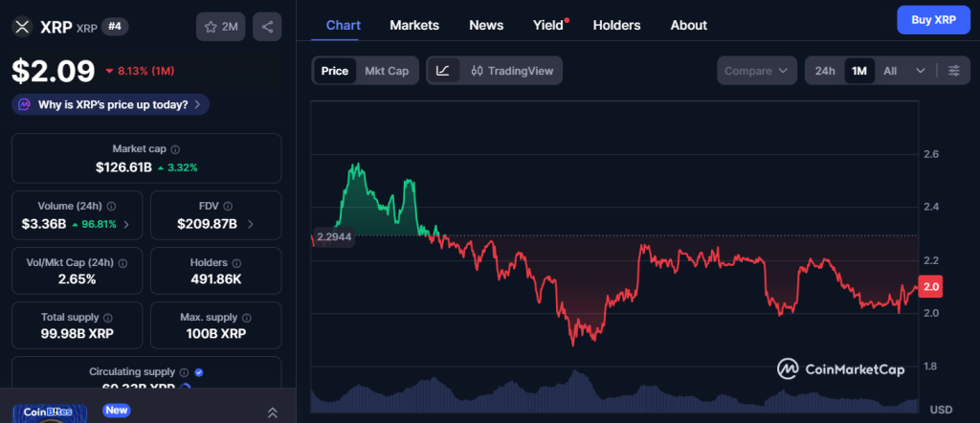Click the red current price tag 2.0 on axis

932,287
